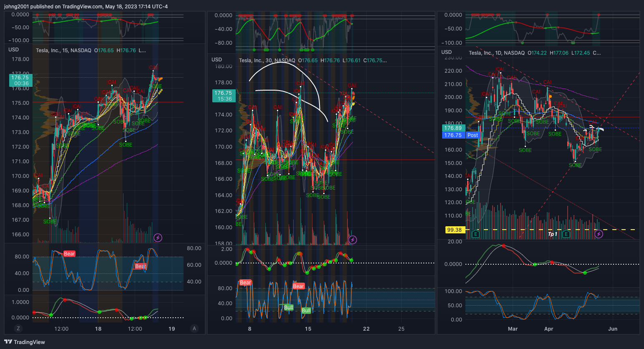644x349 pixels.
Task: Click the 8 date label on 30-minute time axis
Action: [x=249, y=329]
